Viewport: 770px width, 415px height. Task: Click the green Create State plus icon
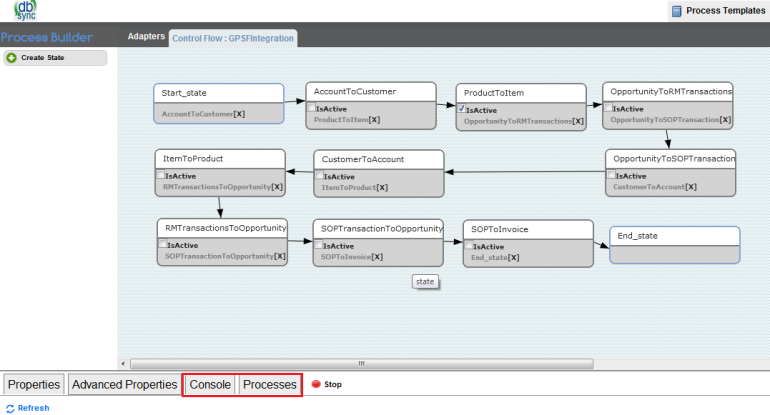click(x=12, y=58)
